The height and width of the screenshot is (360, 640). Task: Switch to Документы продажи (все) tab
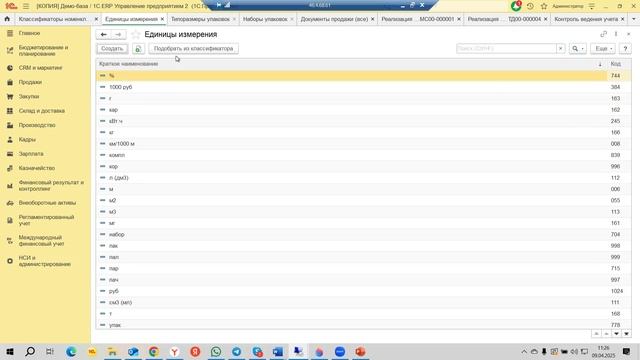tap(334, 19)
